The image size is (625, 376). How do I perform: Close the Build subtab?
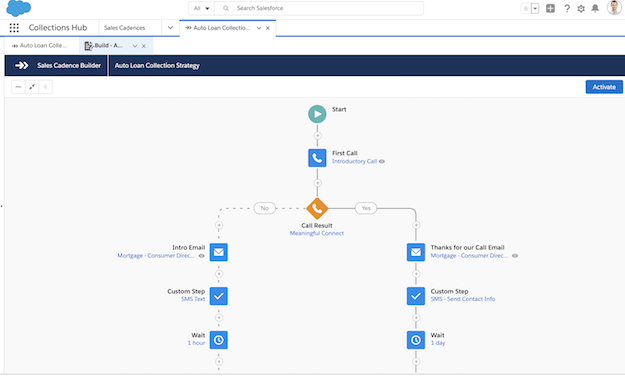pyautogui.click(x=144, y=46)
